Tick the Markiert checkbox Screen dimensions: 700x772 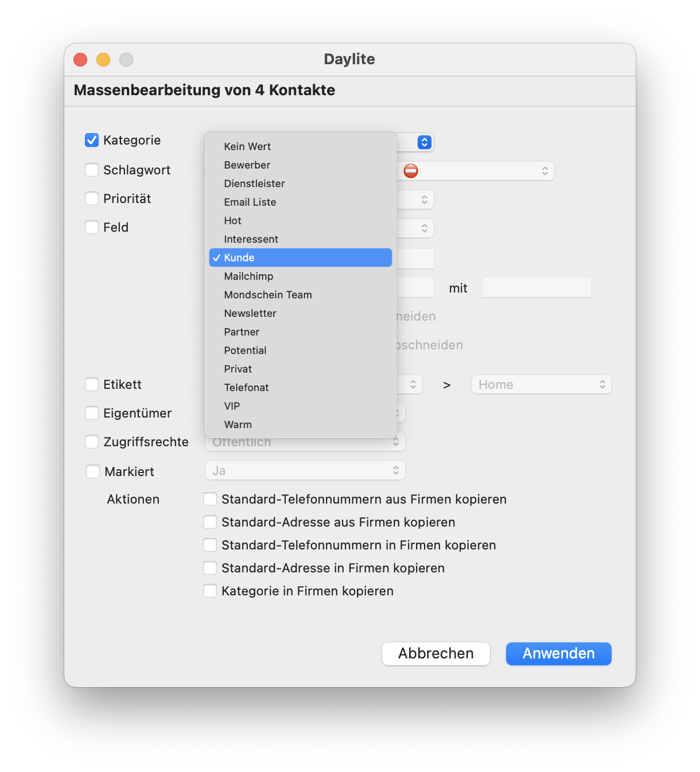pos(92,471)
